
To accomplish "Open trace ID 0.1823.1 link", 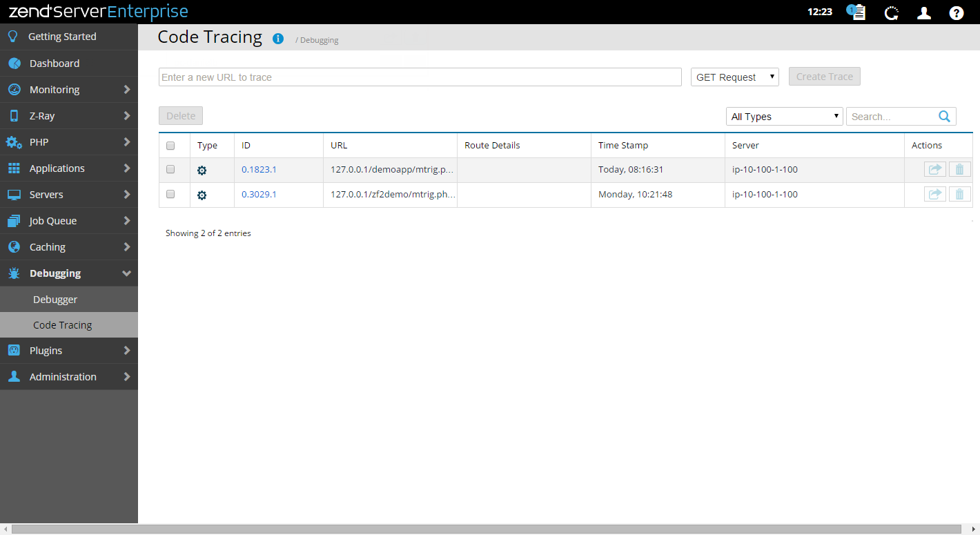I will click(259, 170).
